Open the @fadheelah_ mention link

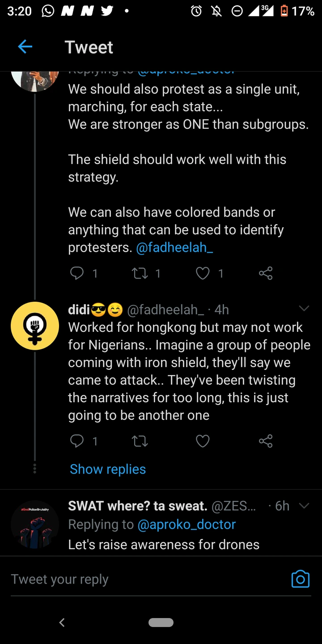tap(174, 247)
